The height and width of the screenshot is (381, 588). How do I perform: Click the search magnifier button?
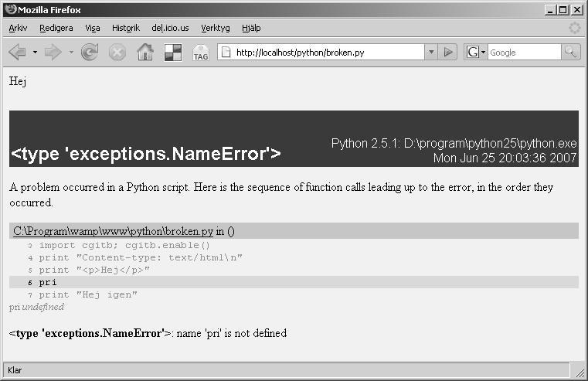pos(570,52)
